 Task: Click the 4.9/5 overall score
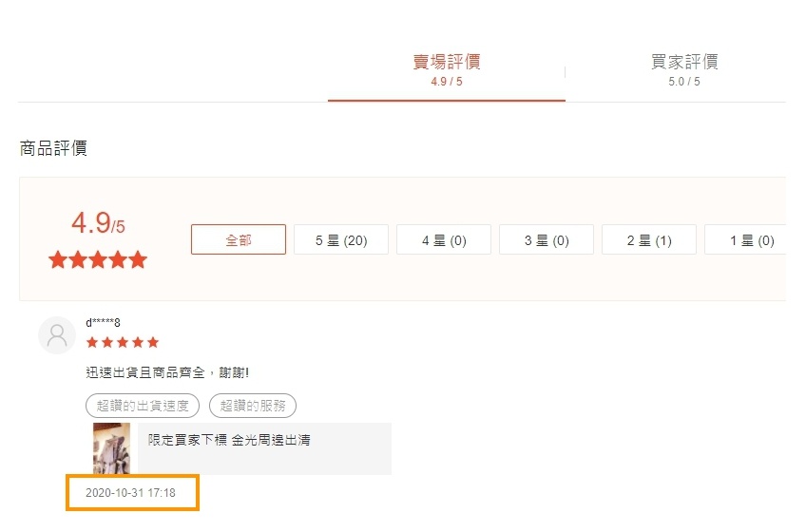(x=98, y=223)
